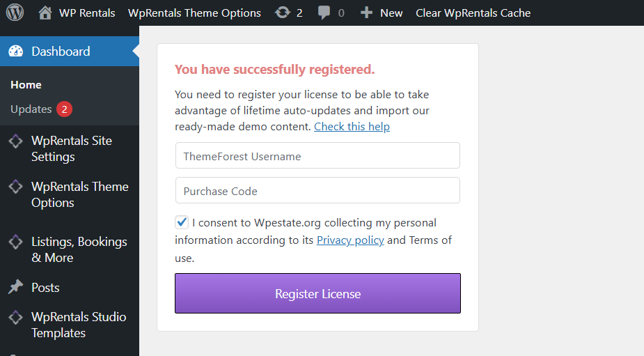644x356 pixels.
Task: Click the Listings, Bookings & More diamond icon
Action: [15, 242]
